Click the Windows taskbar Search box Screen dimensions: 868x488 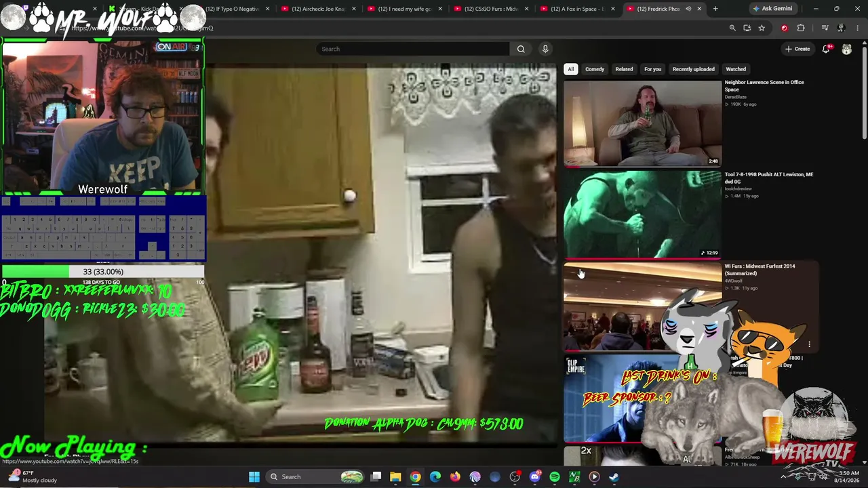[315, 476]
